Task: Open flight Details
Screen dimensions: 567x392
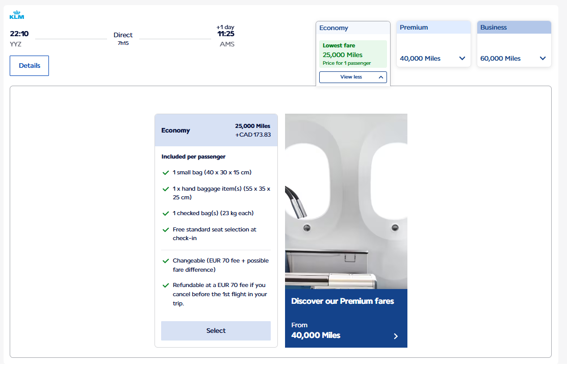Action: pos(29,66)
